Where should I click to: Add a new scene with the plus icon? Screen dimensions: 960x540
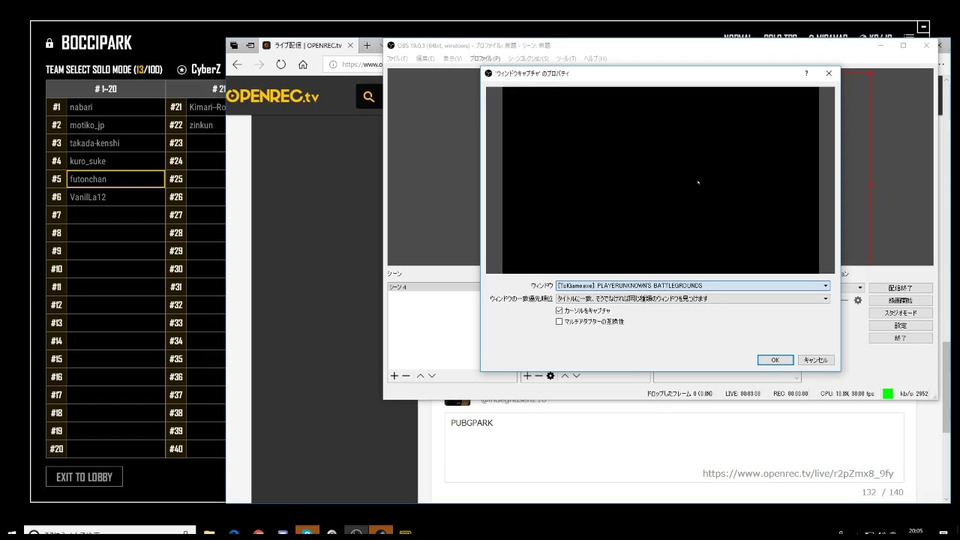[x=394, y=375]
